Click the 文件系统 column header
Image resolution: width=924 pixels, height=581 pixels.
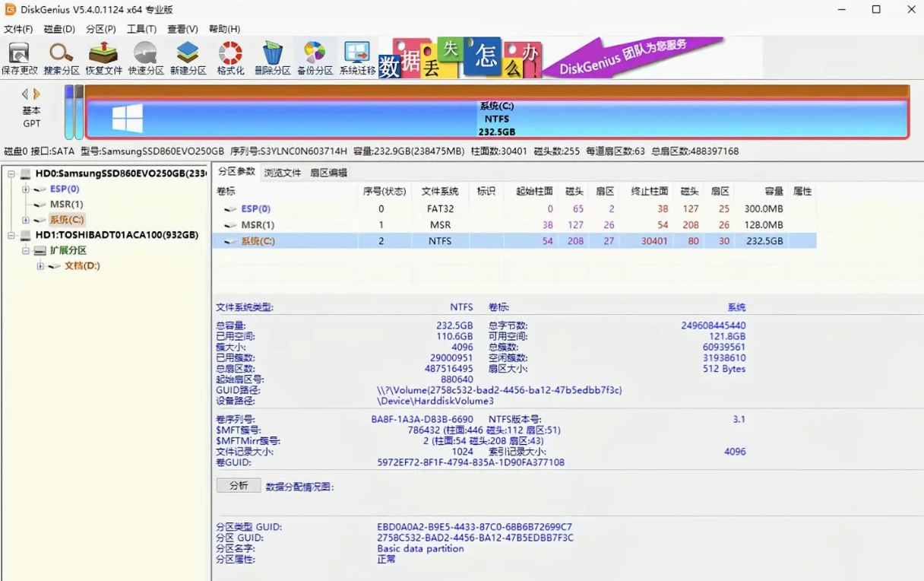pos(440,192)
